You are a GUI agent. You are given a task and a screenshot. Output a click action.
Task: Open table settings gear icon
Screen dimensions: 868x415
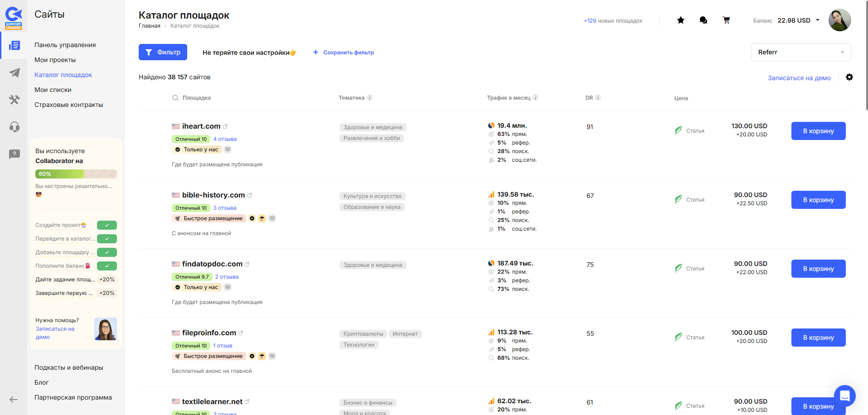[849, 77]
